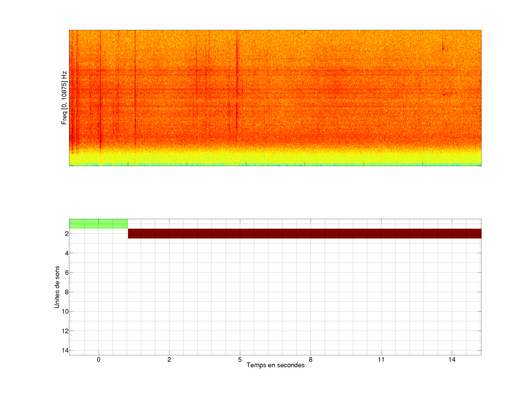The height and width of the screenshot is (399, 532).
Task: Click the time axis tick label 11
Action: click(381, 359)
